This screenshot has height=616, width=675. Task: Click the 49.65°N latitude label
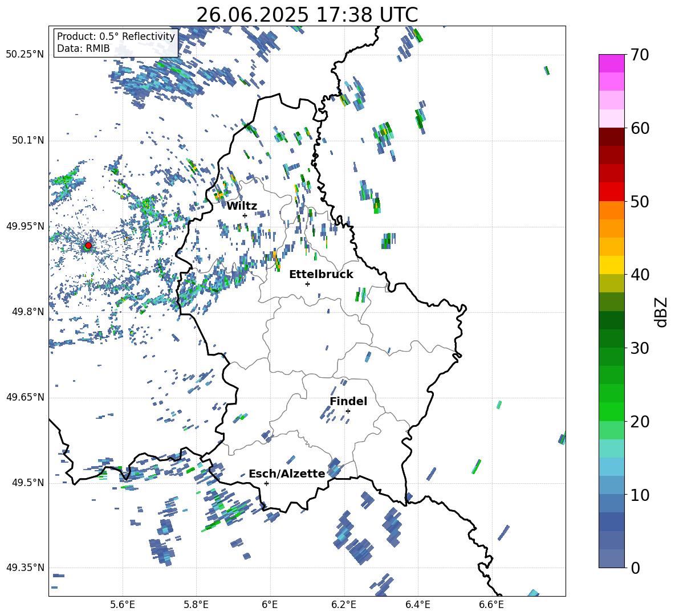pyautogui.click(x=25, y=397)
